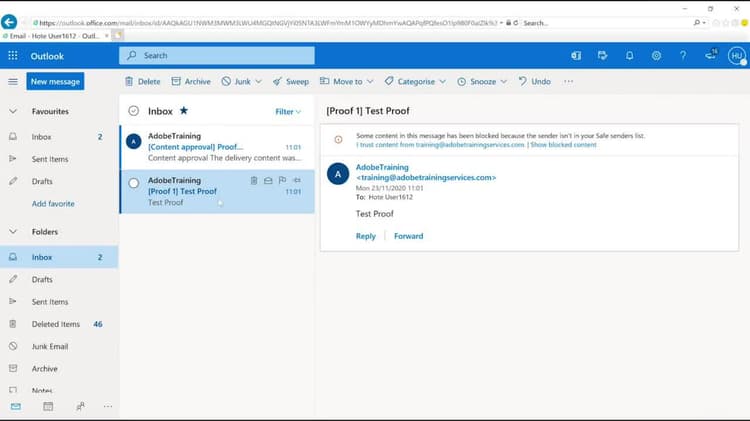Click Add favorite link
The width and height of the screenshot is (750, 421).
click(x=53, y=203)
